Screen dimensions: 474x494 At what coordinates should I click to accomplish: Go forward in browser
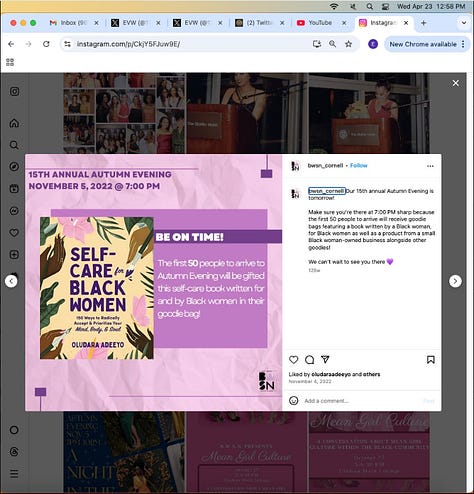(x=28, y=44)
